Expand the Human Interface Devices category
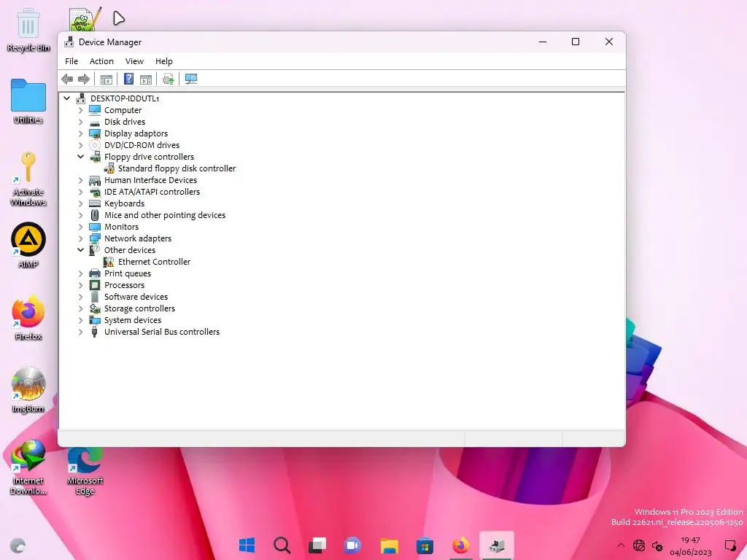 pyautogui.click(x=80, y=180)
